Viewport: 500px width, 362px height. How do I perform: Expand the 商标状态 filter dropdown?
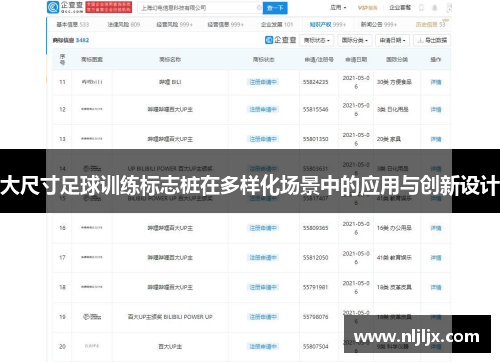[317, 40]
